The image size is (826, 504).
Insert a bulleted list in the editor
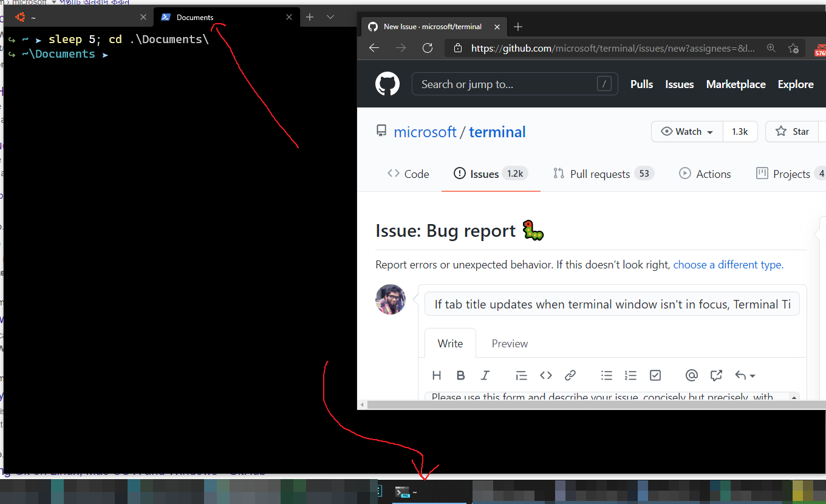[606, 375]
